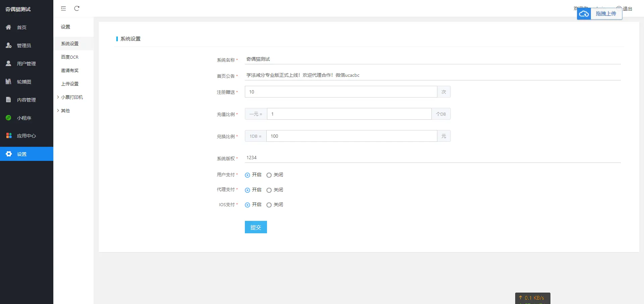Click the settings gear icon

point(9,154)
